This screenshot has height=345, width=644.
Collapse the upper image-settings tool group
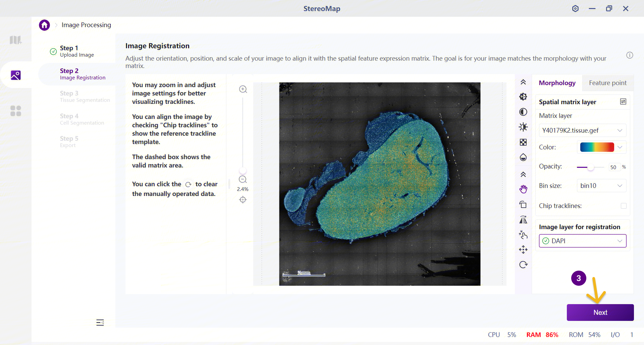pos(523,82)
